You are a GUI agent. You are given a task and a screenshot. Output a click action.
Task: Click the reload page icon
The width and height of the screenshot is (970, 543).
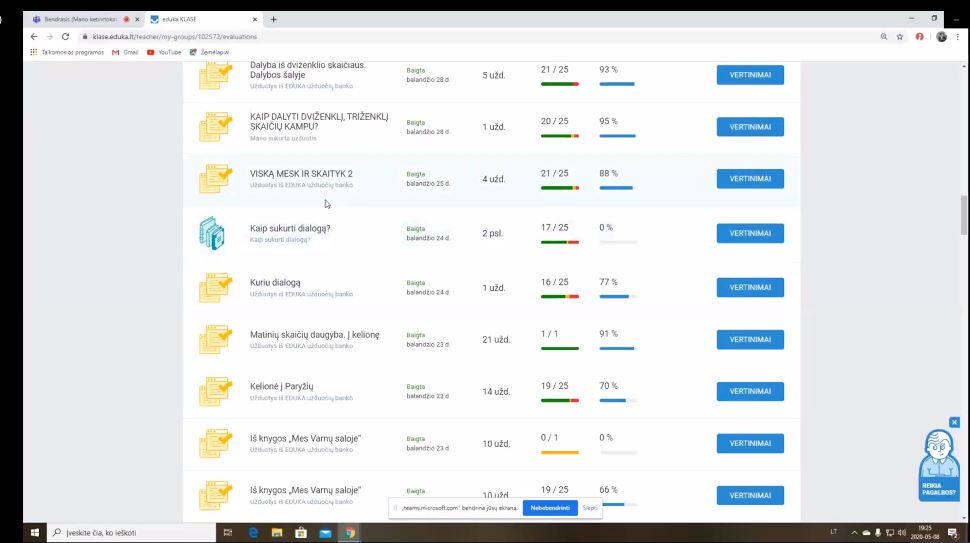[x=65, y=36]
